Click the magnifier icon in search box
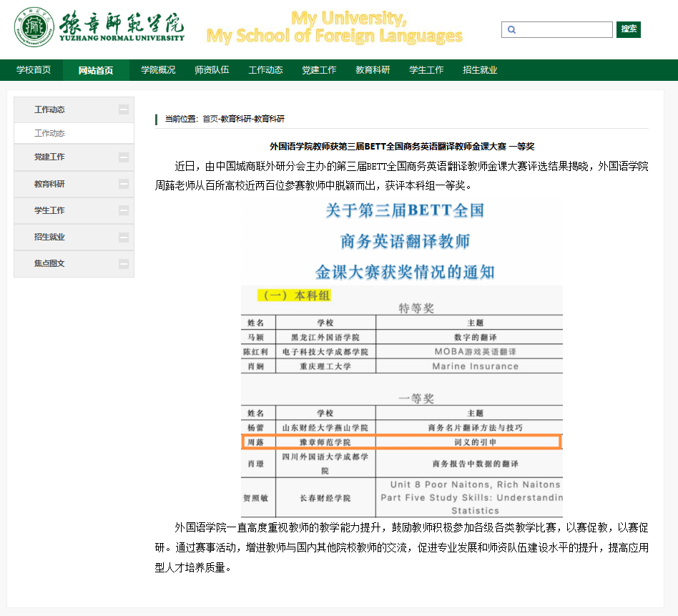678x616 pixels. coord(511,30)
